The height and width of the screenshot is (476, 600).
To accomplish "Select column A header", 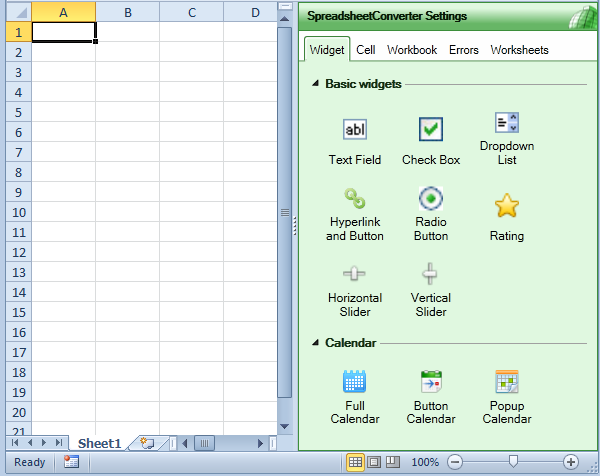I will [x=63, y=12].
